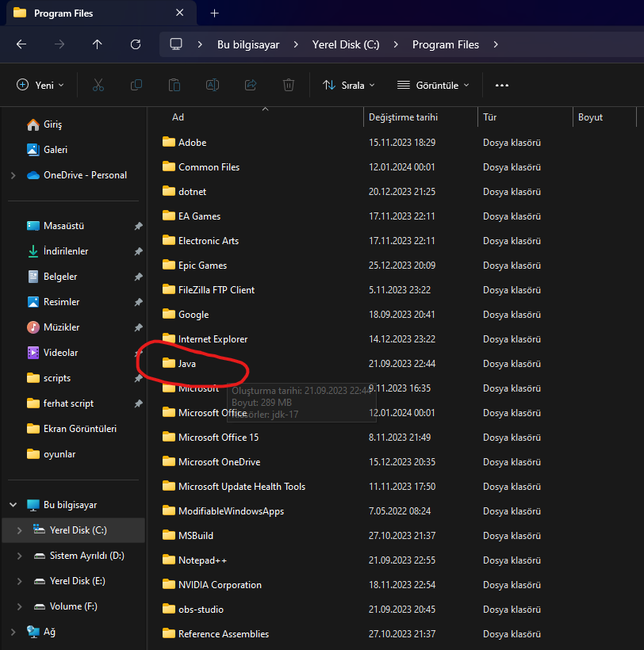This screenshot has width=644, height=650.
Task: Click the Delete trash can icon
Action: coord(289,85)
